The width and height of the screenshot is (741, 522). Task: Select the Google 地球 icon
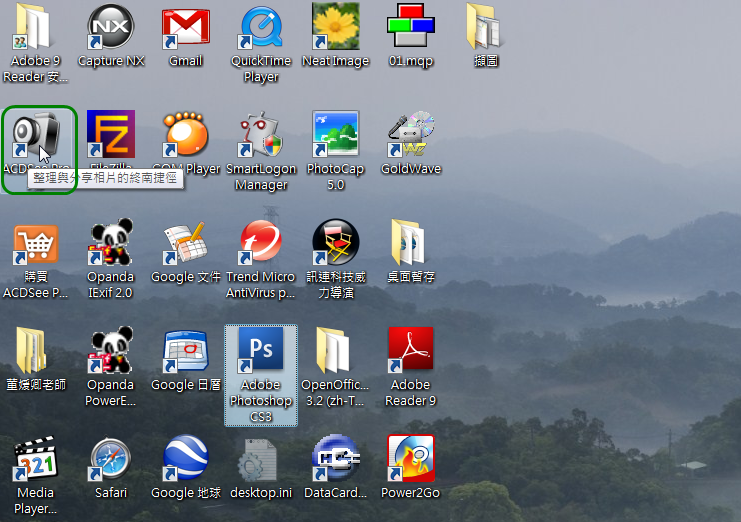pos(186,457)
